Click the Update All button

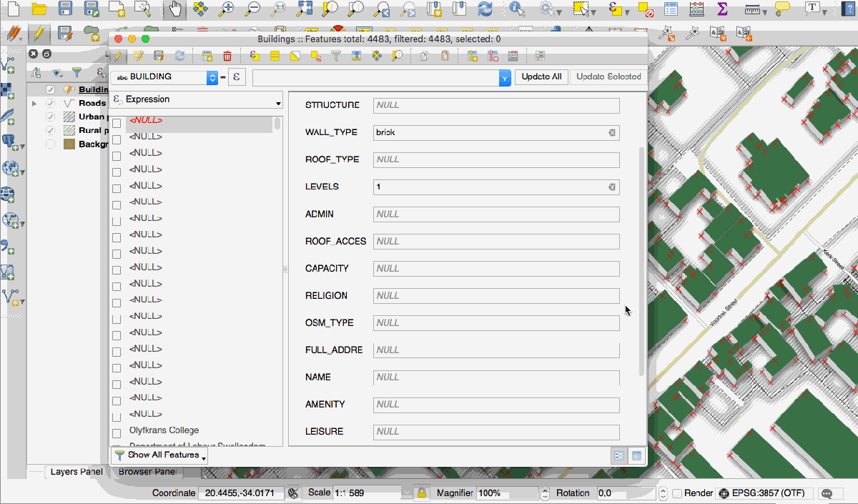(541, 77)
